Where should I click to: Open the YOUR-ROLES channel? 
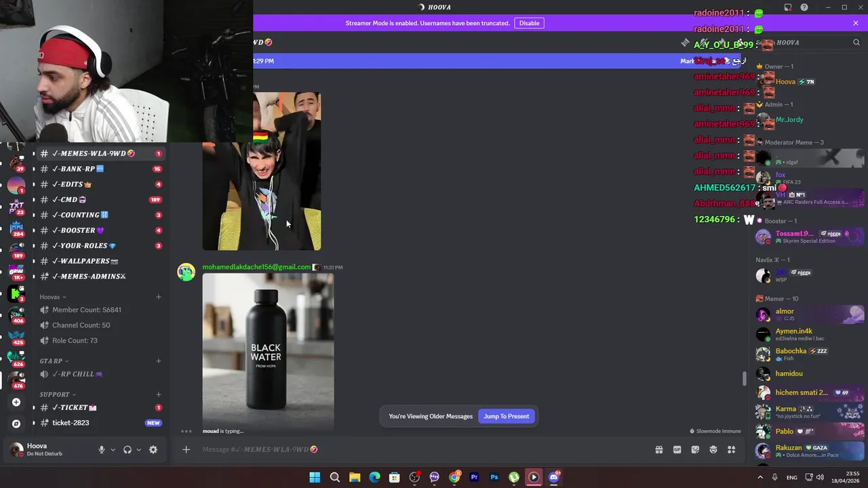click(100, 245)
